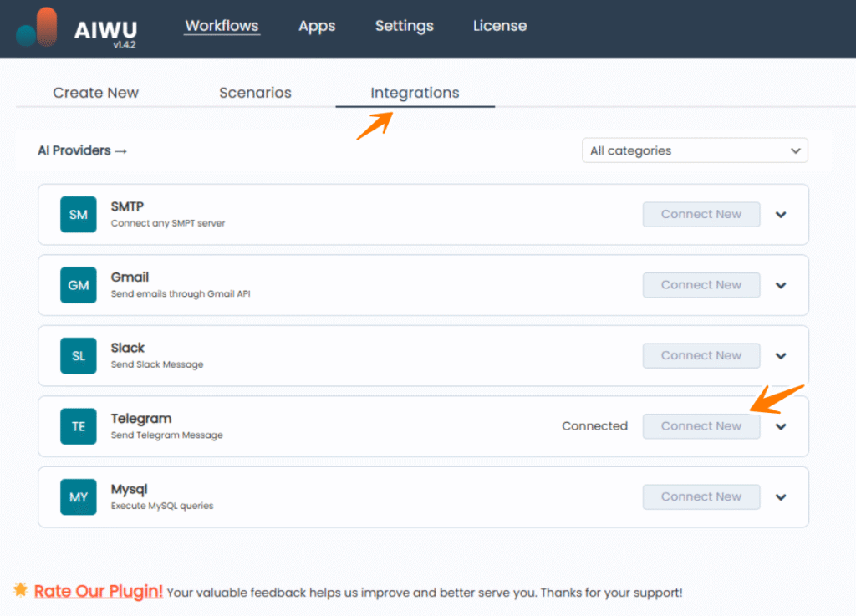Click the SMTP integration icon
This screenshot has width=856, height=616.
pyautogui.click(x=78, y=214)
